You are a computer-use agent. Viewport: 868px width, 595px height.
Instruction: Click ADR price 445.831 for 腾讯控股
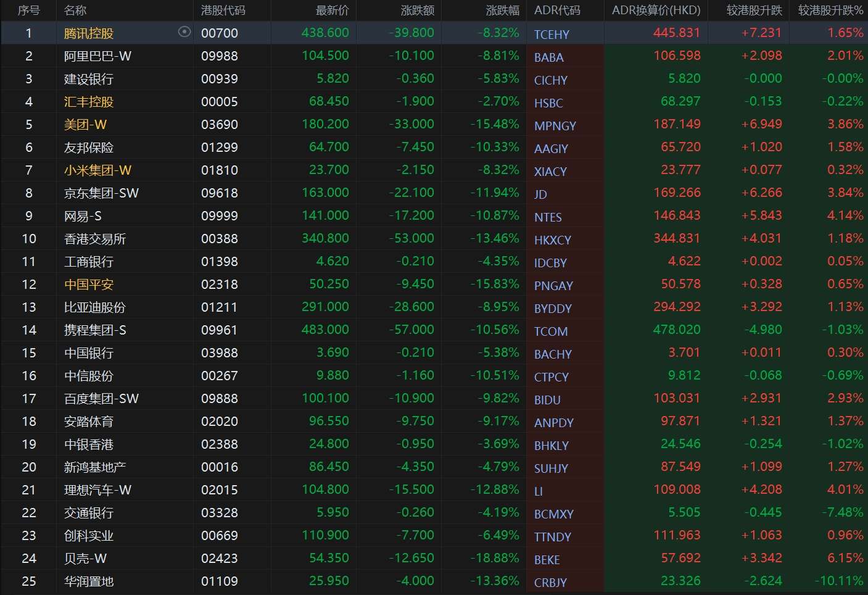[677, 33]
